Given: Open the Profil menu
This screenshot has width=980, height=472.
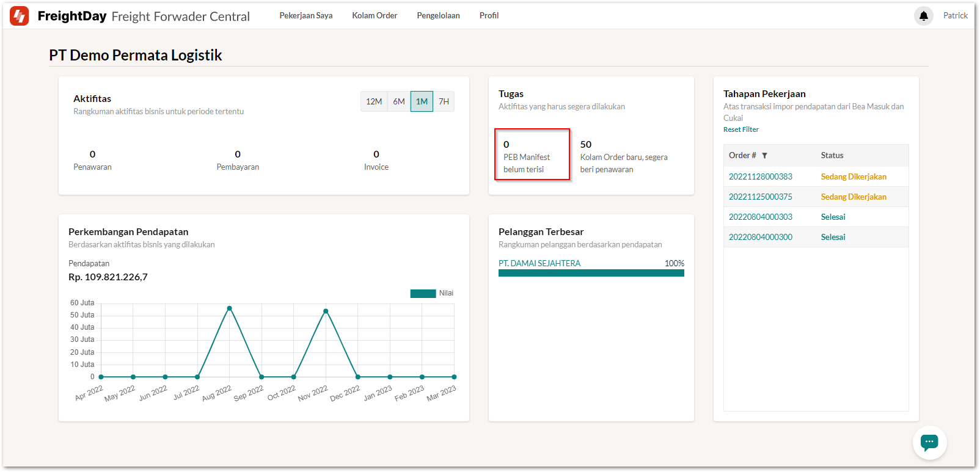Looking at the screenshot, I should coord(489,16).
